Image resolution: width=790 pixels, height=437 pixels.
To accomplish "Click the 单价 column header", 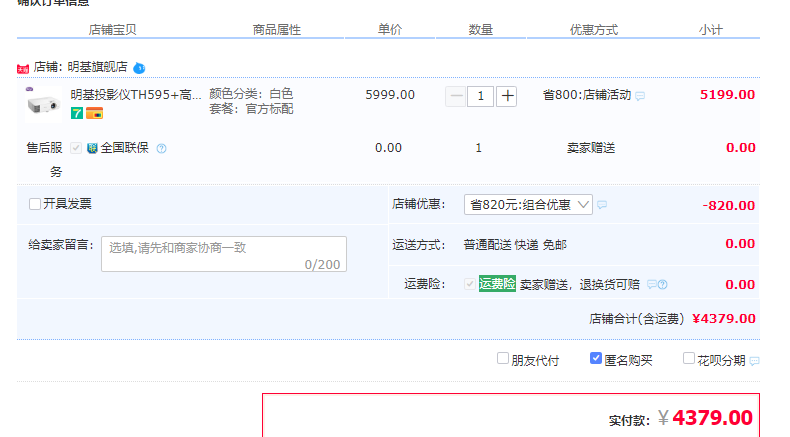I will [390, 30].
